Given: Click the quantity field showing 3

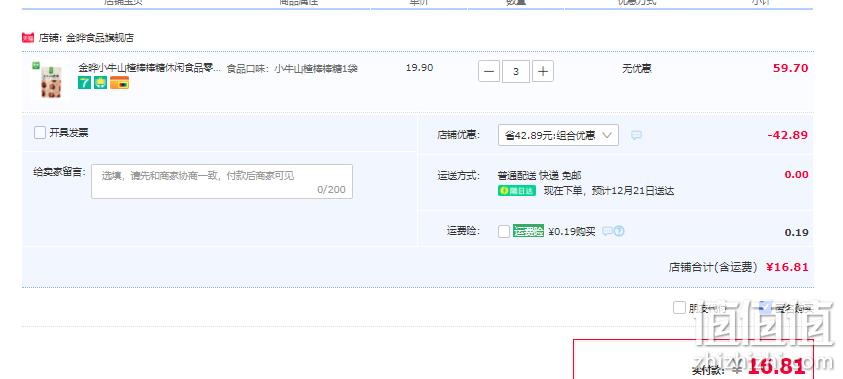Looking at the screenshot, I should click(516, 71).
